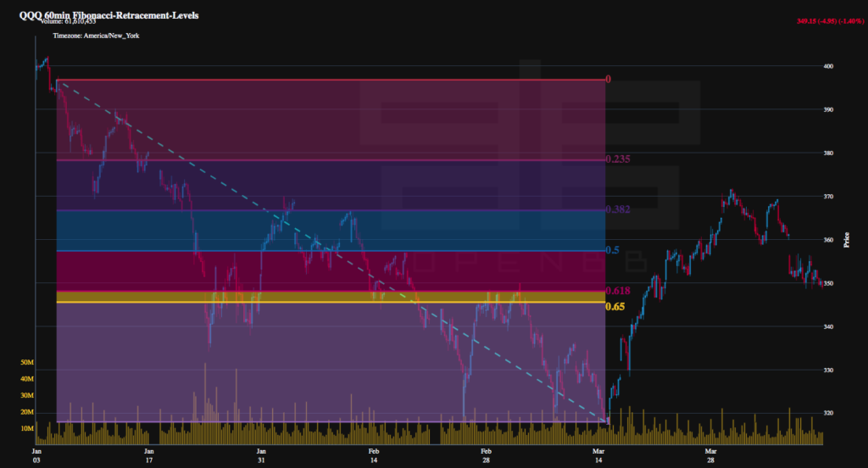Screen dimensions: 868x468
Task: Select the 0.235 Fibonacci level label
Action: pos(619,159)
